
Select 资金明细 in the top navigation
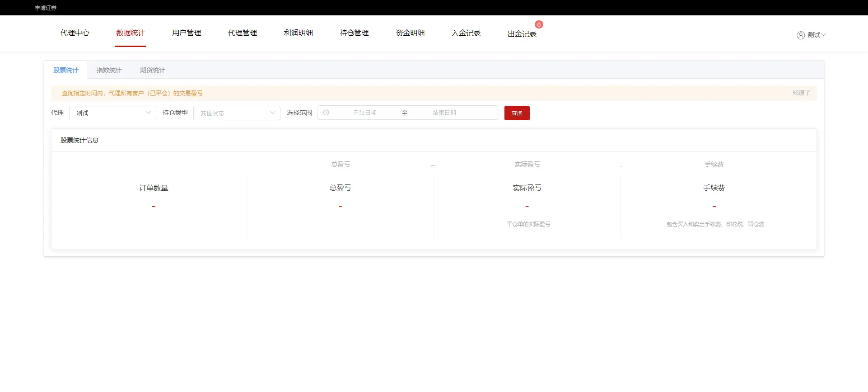pos(410,33)
